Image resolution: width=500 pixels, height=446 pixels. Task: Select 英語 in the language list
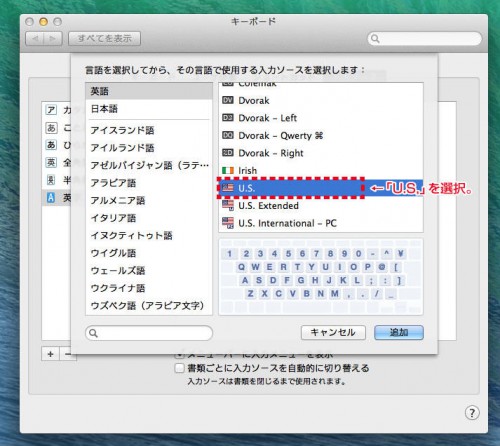coord(149,91)
